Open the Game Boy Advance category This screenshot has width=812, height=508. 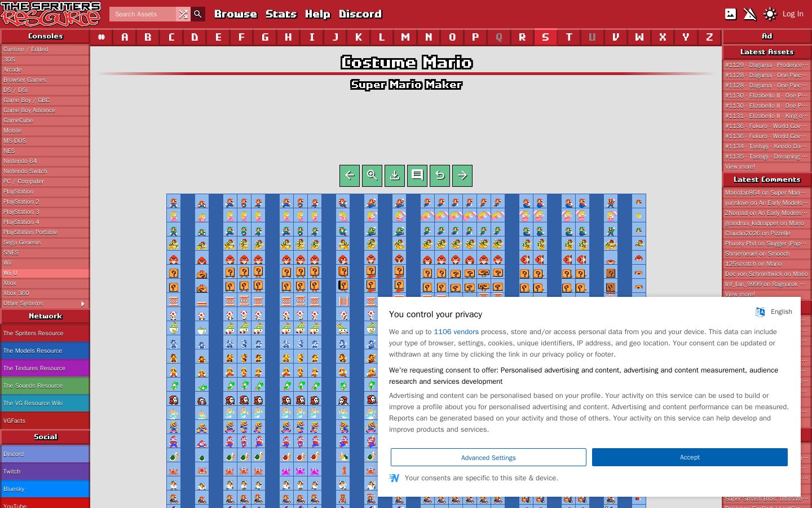pos(45,111)
